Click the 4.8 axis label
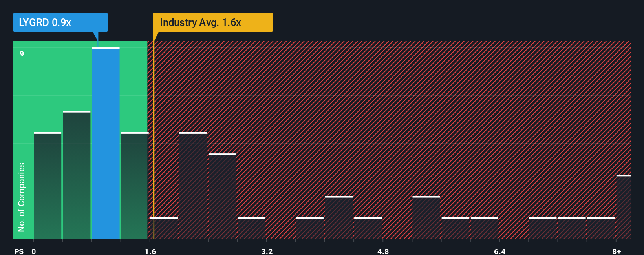This screenshot has height=255, width=644. click(383, 251)
